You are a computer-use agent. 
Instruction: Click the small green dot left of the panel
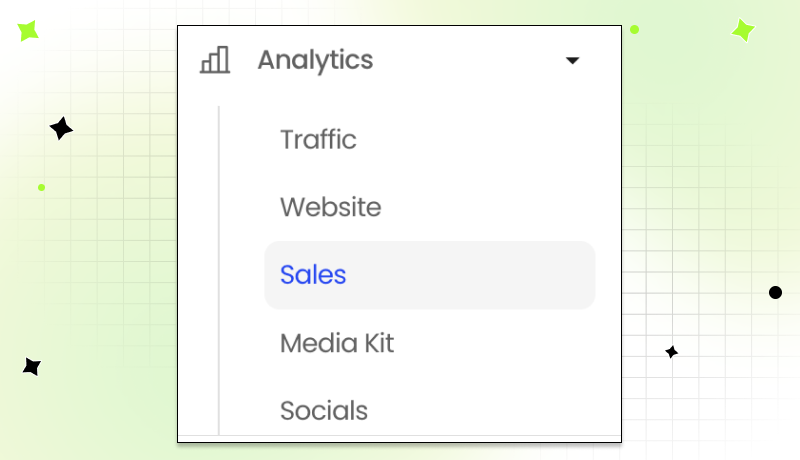(41, 187)
